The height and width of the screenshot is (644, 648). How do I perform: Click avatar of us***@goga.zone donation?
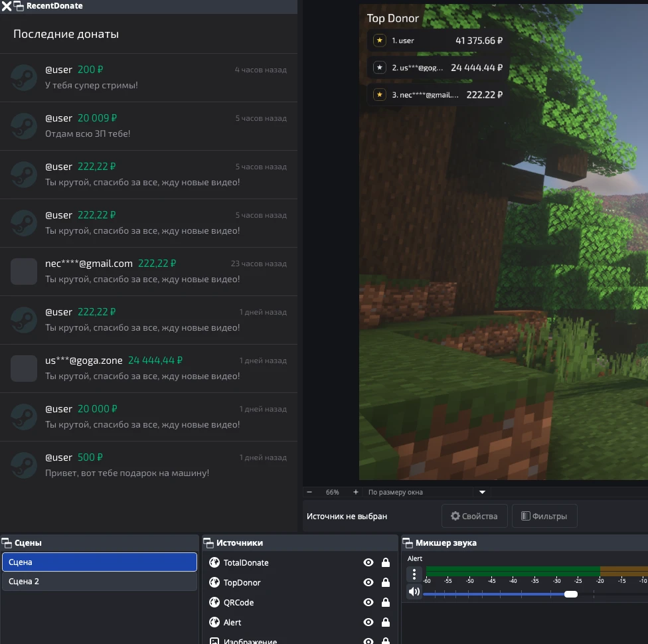(23, 368)
